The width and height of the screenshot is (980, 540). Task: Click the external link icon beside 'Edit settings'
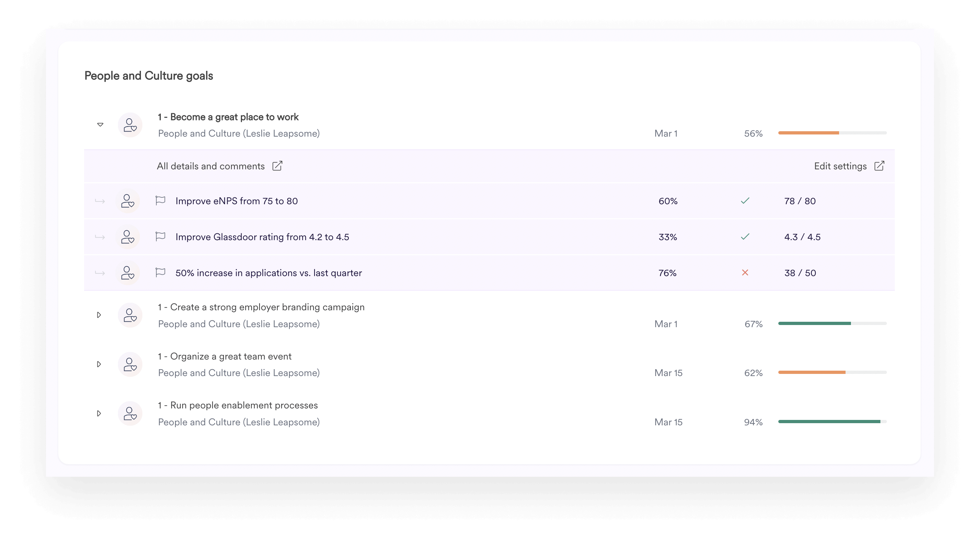(x=879, y=166)
